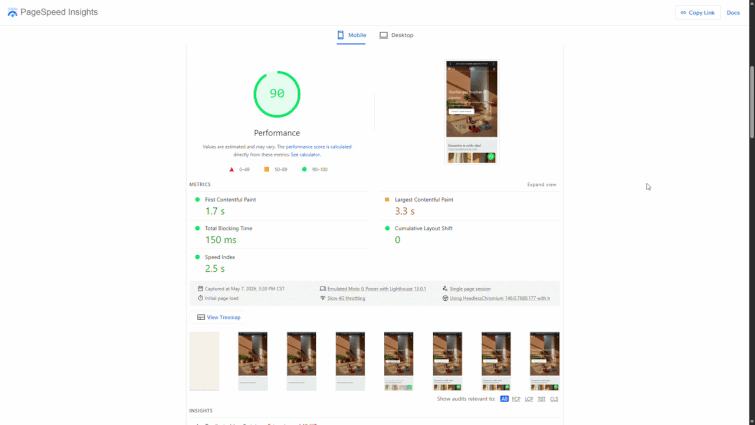Click the last filmstrip frame
Image resolution: width=755 pixels, height=425 pixels.
point(545,361)
